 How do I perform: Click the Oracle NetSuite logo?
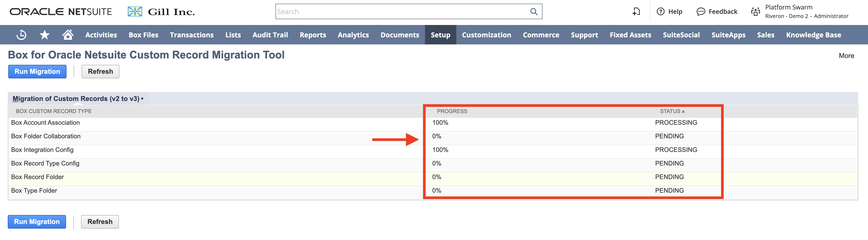tap(61, 12)
